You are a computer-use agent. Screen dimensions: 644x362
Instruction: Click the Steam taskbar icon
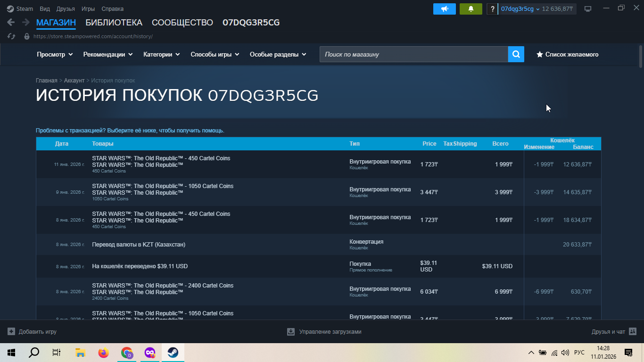(173, 352)
